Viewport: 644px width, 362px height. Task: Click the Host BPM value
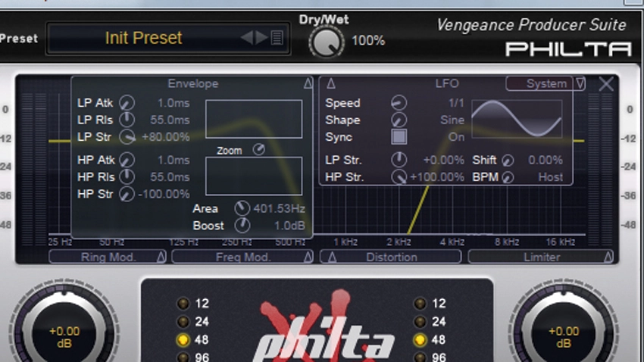coord(550,177)
